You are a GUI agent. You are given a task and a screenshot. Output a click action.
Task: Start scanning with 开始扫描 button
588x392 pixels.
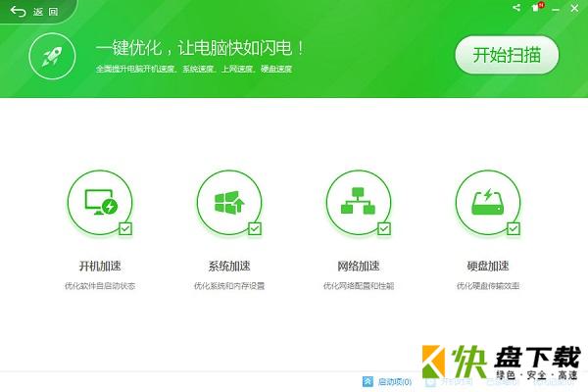[x=507, y=55]
